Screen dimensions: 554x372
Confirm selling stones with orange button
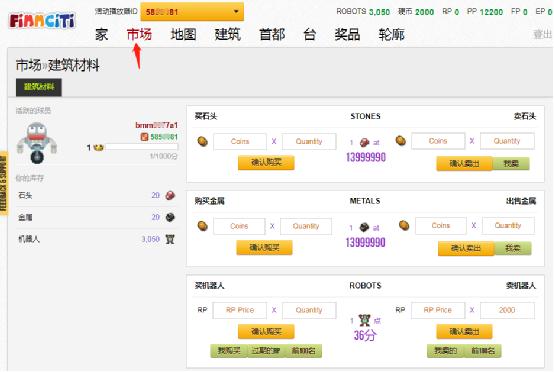pyautogui.click(x=464, y=164)
